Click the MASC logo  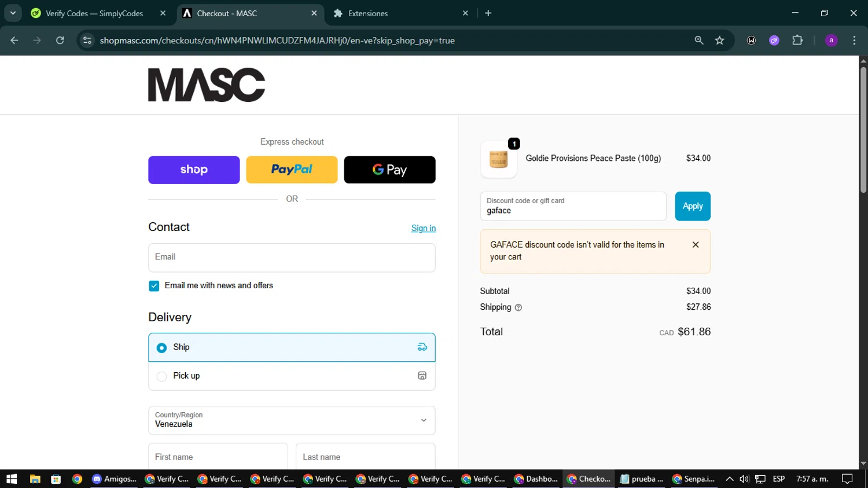207,85
